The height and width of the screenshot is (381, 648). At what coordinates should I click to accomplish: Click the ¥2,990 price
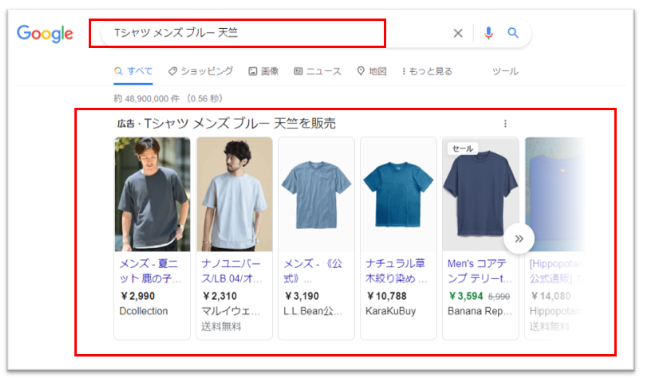point(138,296)
